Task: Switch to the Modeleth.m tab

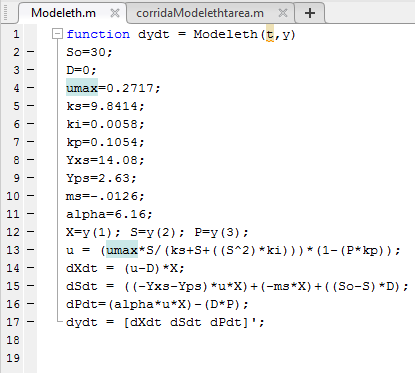Action: [x=63, y=13]
